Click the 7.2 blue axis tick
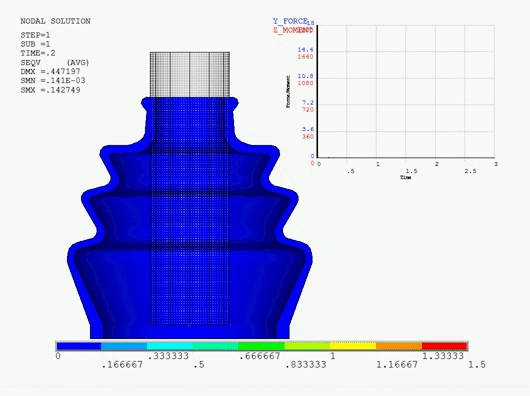Screen dimensions: 530x396 pyautogui.click(x=308, y=103)
